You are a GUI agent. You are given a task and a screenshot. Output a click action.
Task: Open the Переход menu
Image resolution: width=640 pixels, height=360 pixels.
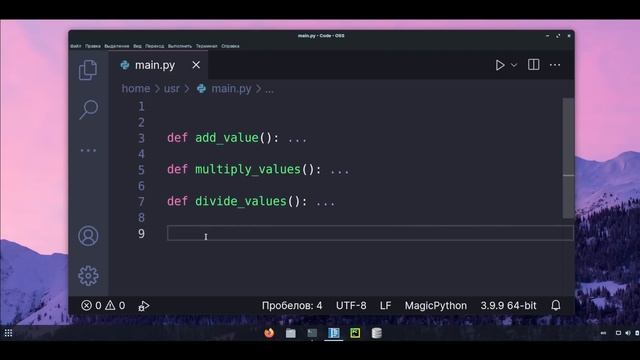(154, 46)
